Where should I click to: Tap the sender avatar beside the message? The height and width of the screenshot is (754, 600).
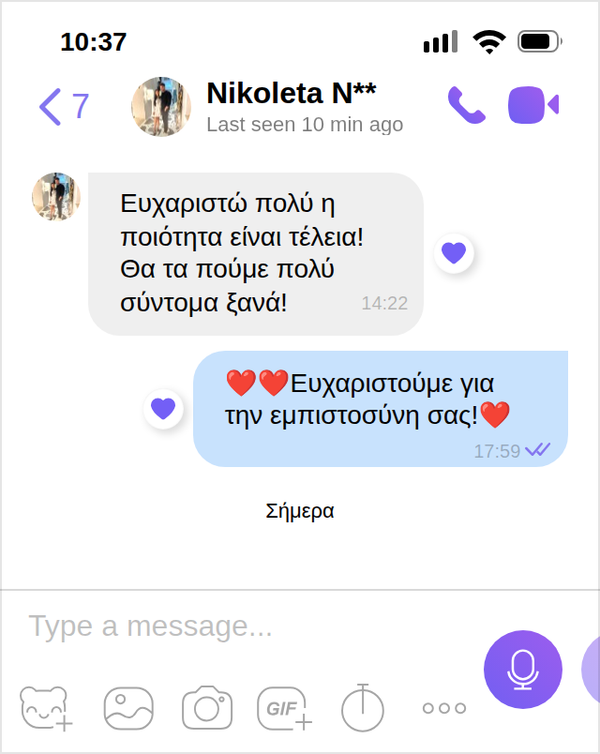tap(56, 196)
